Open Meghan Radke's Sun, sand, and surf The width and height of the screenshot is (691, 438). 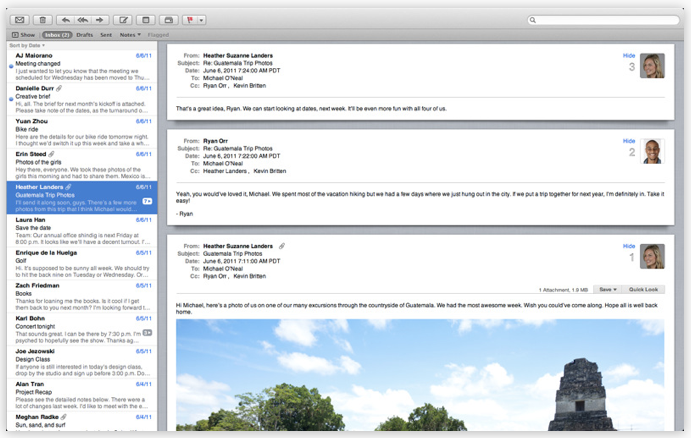[x=82, y=421]
